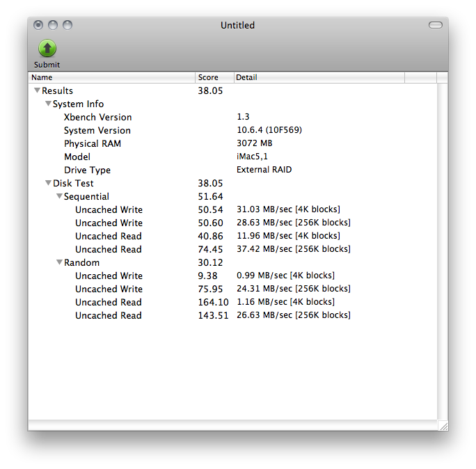
Task: Collapse the Sequential results group
Action: [59, 196]
